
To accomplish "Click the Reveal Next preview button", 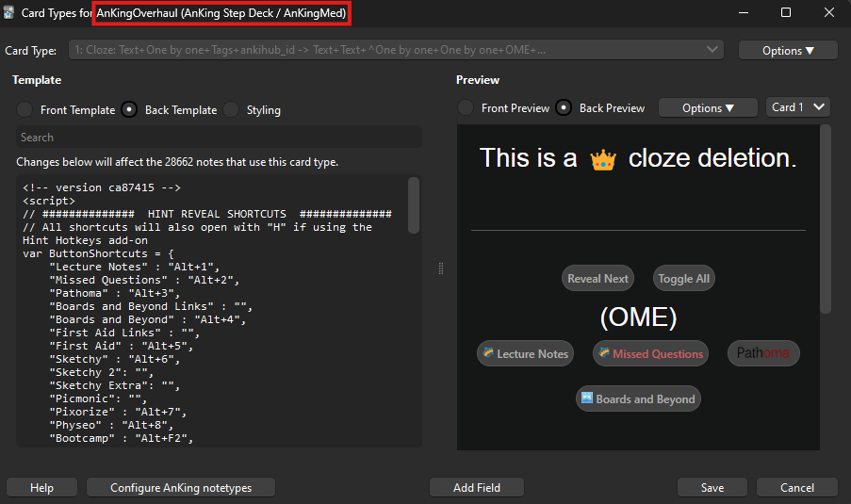I will click(597, 278).
